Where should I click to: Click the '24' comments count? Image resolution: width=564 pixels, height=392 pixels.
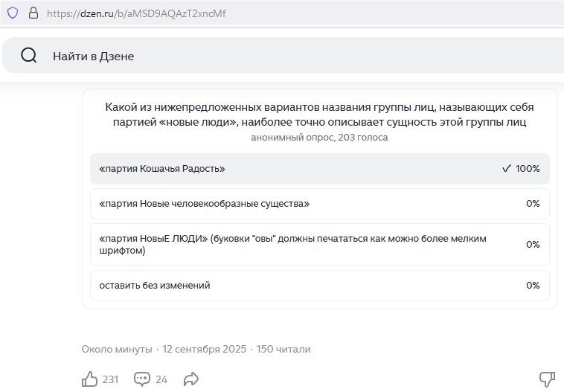[161, 379]
